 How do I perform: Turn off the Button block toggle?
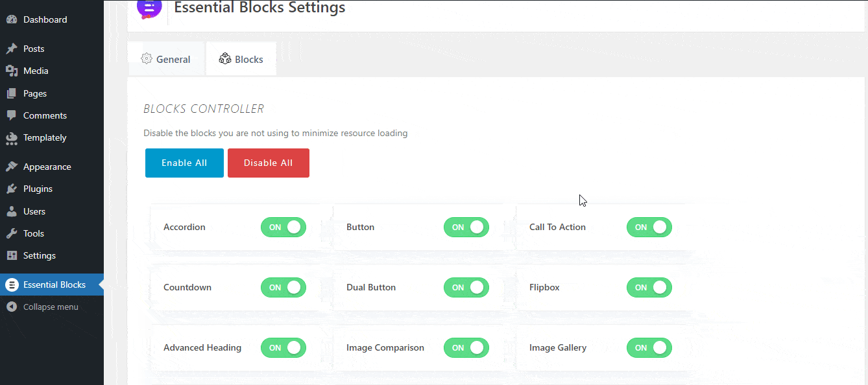pos(466,227)
